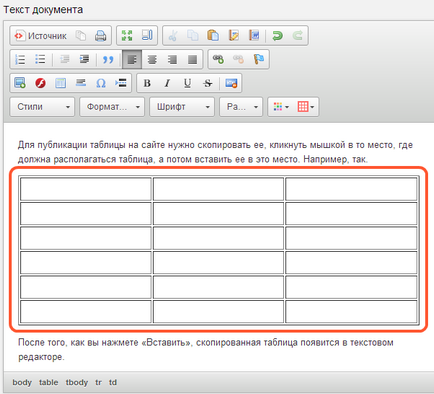Print the document with the printer icon
The height and width of the screenshot is (394, 434).
point(100,35)
